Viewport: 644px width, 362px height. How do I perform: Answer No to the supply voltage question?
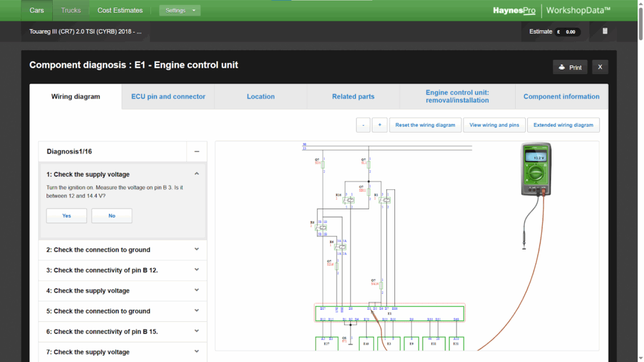point(111,216)
